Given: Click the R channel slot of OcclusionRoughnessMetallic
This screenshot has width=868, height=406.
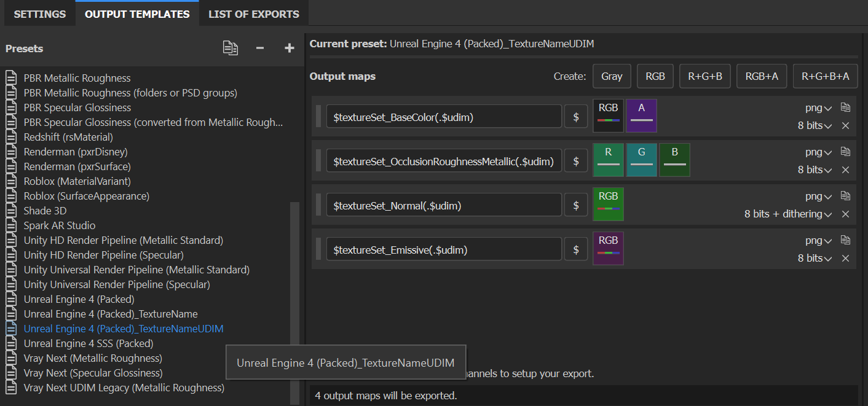Looking at the screenshot, I should click(x=609, y=160).
